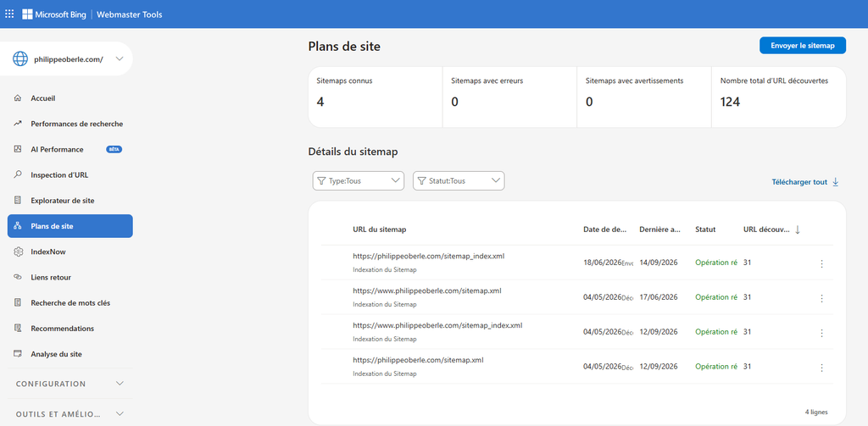This screenshot has width=868, height=426.
Task: Click the Microsoft Bing logo
Action: 54,14
